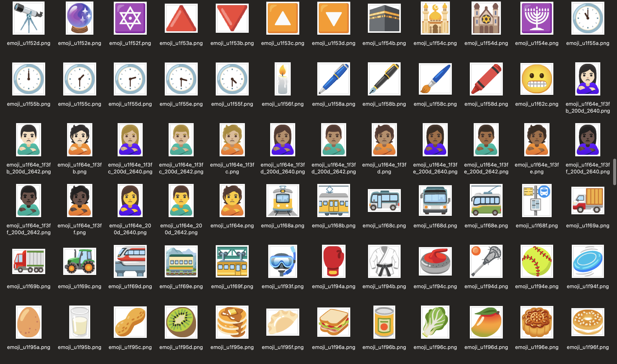Select the telescope emoji_u1f52d.png file
Viewport: 617px width, 364px height.
pyautogui.click(x=28, y=18)
